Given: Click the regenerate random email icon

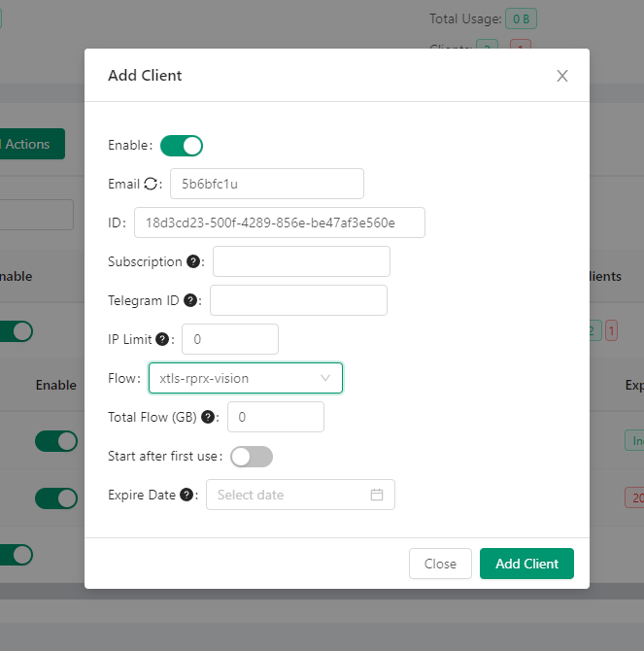Looking at the screenshot, I should click(150, 184).
